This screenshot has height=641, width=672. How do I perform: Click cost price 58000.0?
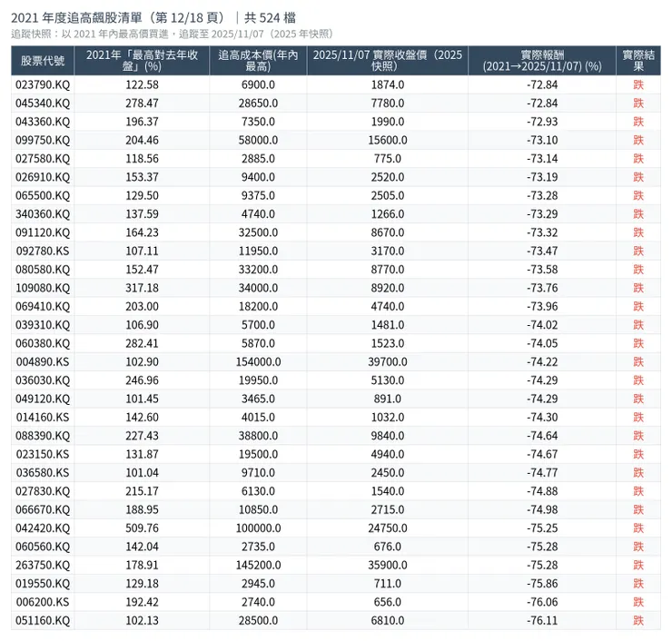258,140
